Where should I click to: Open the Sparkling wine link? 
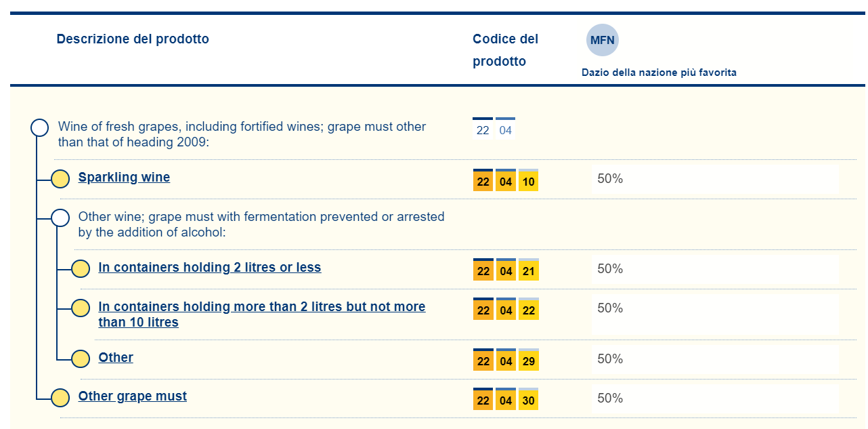click(124, 178)
